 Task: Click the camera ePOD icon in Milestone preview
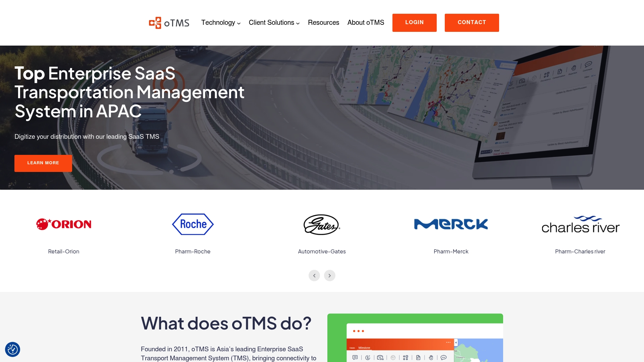380,358
